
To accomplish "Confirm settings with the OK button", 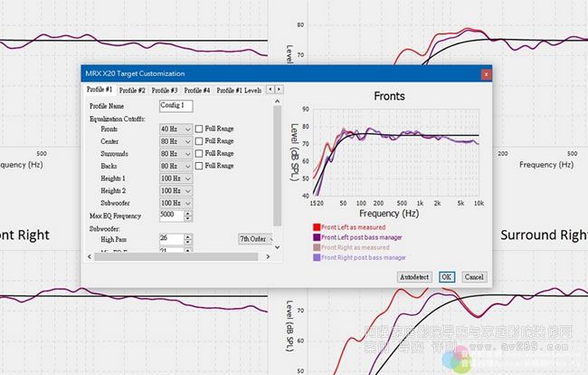I will click(446, 276).
